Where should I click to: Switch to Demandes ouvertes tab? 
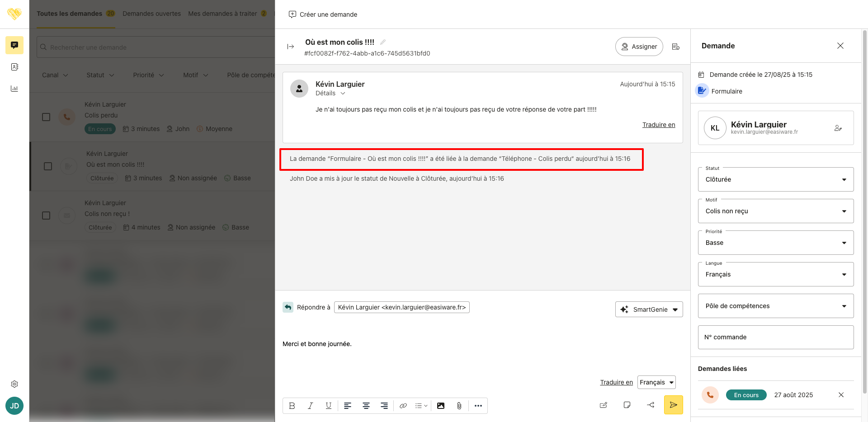tap(151, 14)
